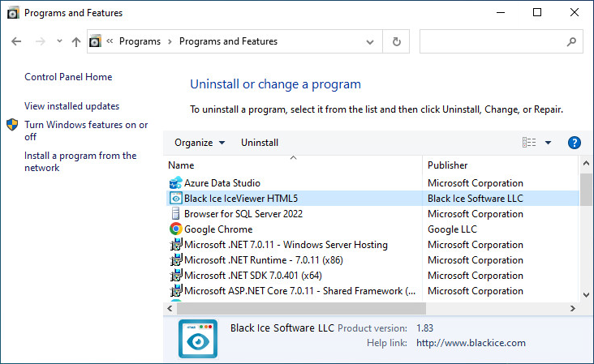Click the http://www.blackice.com help link text
Image resolution: width=594 pixels, height=364 pixels.
471,343
